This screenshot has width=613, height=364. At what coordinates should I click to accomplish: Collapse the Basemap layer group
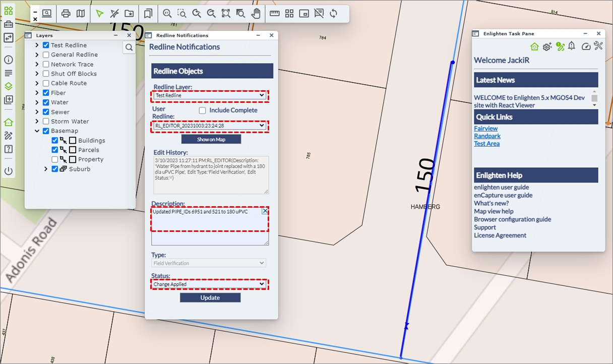37,131
